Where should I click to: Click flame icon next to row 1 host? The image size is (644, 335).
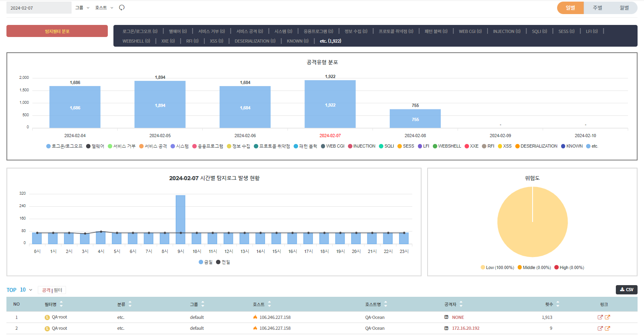click(x=255, y=317)
